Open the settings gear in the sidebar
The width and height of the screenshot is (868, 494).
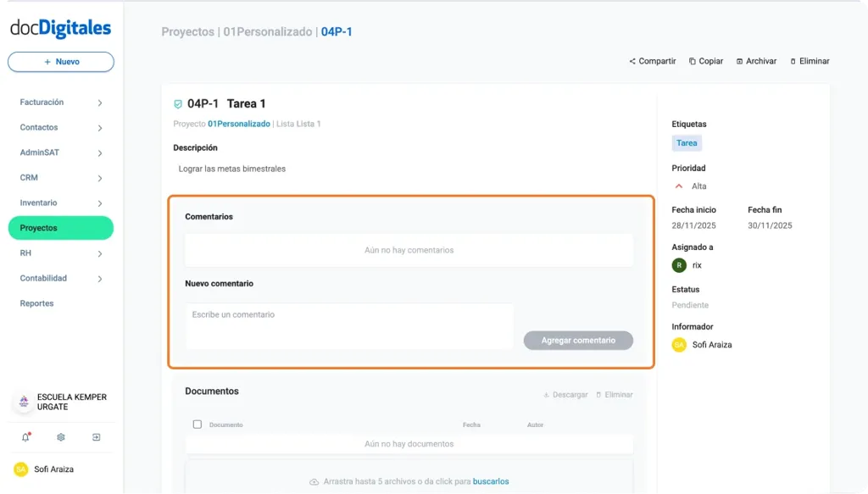59,437
